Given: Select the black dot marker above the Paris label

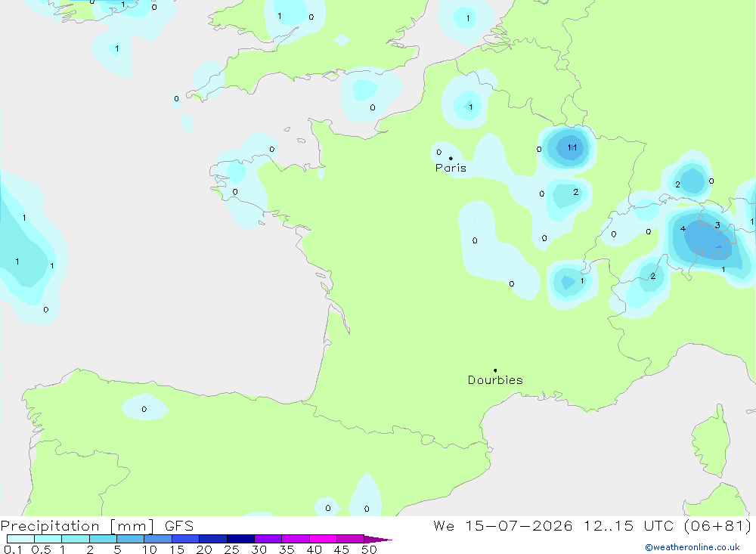Looking at the screenshot, I should [x=451, y=158].
